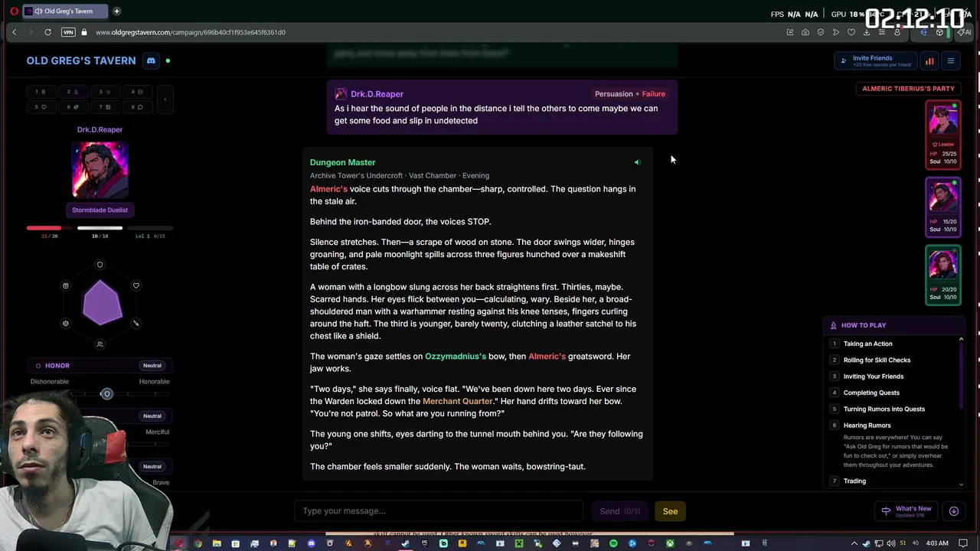Viewport: 980px width, 551px height.
Task: Click the purple stat hexagon chart
Action: (x=102, y=302)
